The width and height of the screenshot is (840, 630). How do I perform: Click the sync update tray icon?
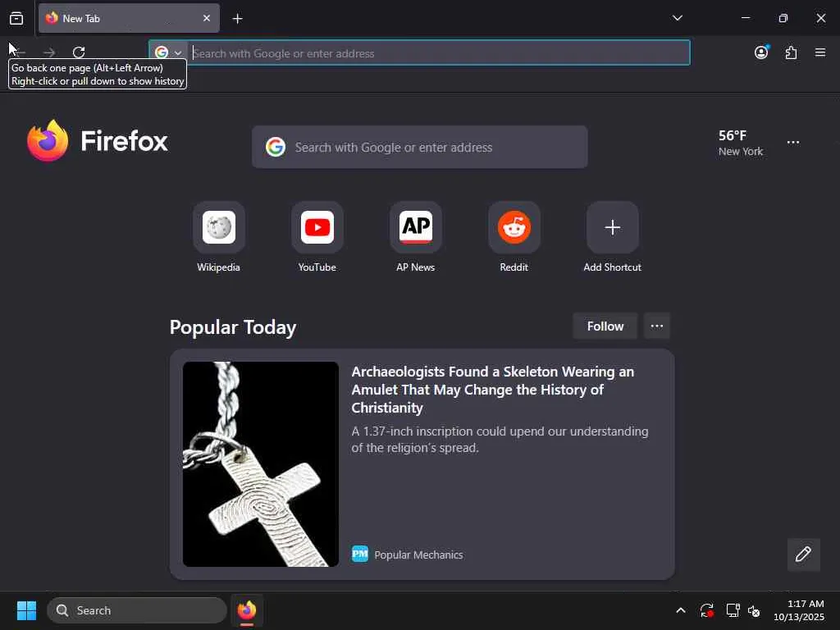click(706, 610)
